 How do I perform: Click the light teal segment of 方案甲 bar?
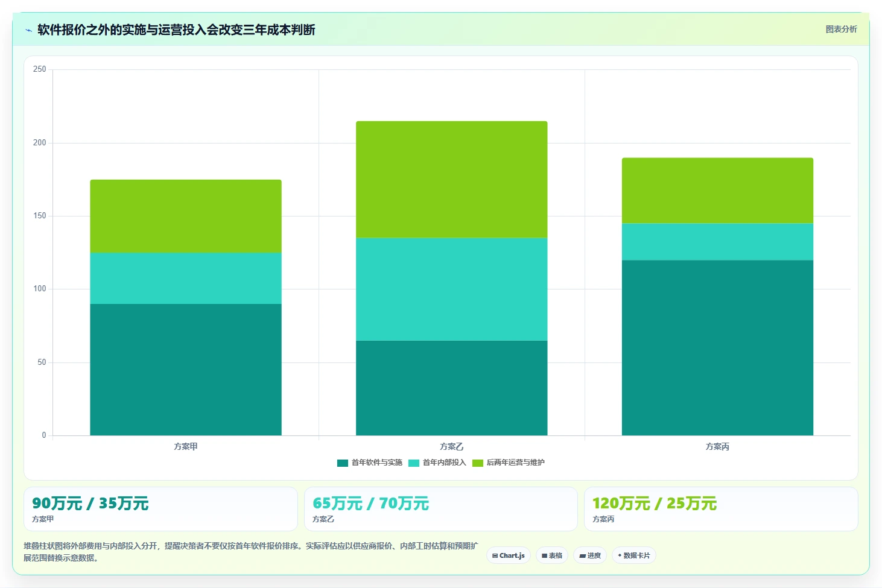click(186, 278)
